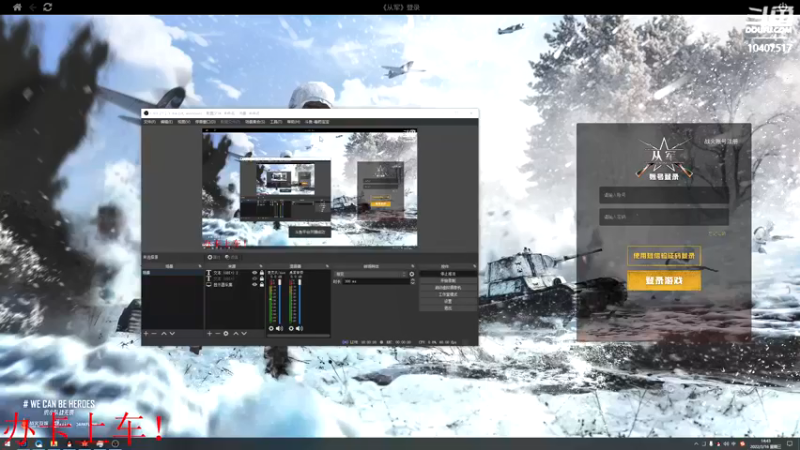Image resolution: width=800 pixels, height=450 pixels.
Task: Open the 淡出 transition type dropdown
Action: [370, 274]
